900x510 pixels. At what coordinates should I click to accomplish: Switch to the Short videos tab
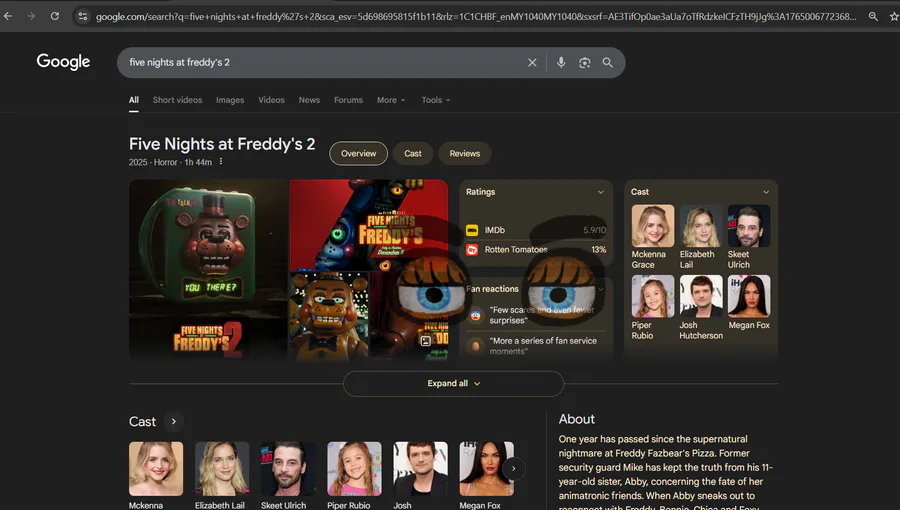177,100
